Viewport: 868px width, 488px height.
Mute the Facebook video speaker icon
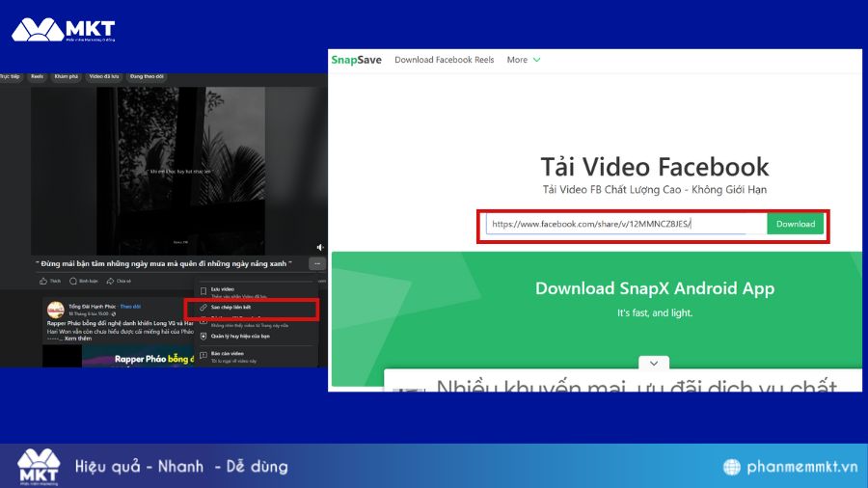pos(320,247)
